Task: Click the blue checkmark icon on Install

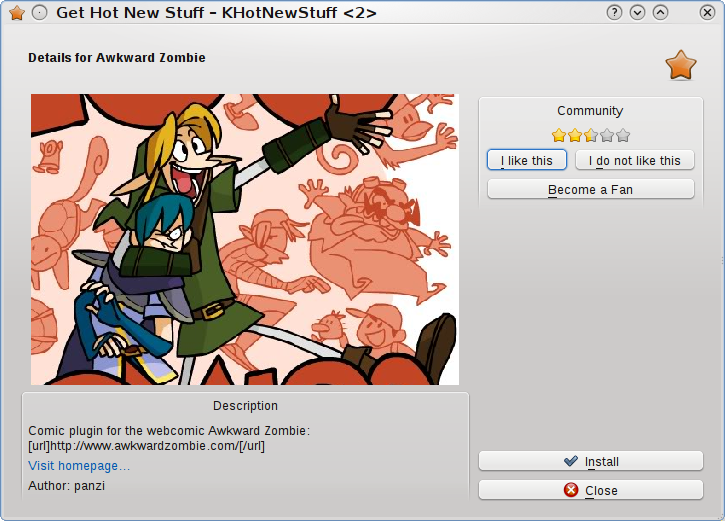Action: click(571, 461)
